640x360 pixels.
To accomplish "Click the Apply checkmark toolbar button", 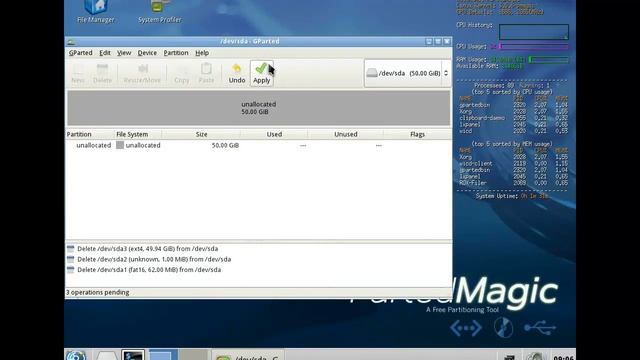I will coord(261,73).
